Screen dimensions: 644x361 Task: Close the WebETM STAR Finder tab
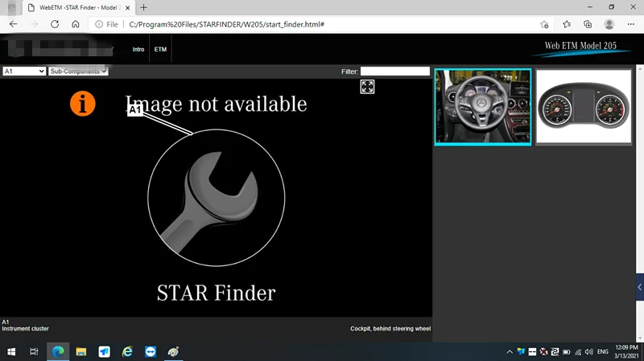[x=127, y=8]
